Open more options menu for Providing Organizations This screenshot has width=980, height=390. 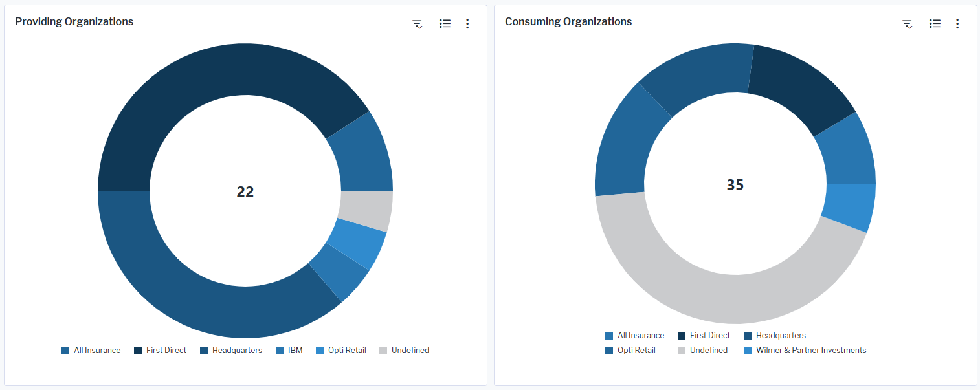pos(467,24)
